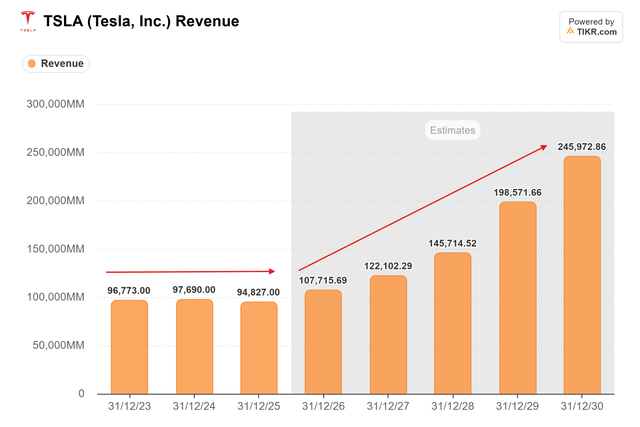Click the 107,715.69 value label
640x427 pixels.
point(323,280)
